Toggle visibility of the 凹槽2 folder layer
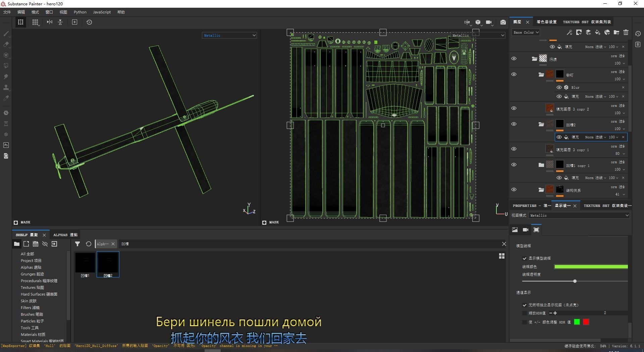644x352 pixels. click(x=514, y=124)
